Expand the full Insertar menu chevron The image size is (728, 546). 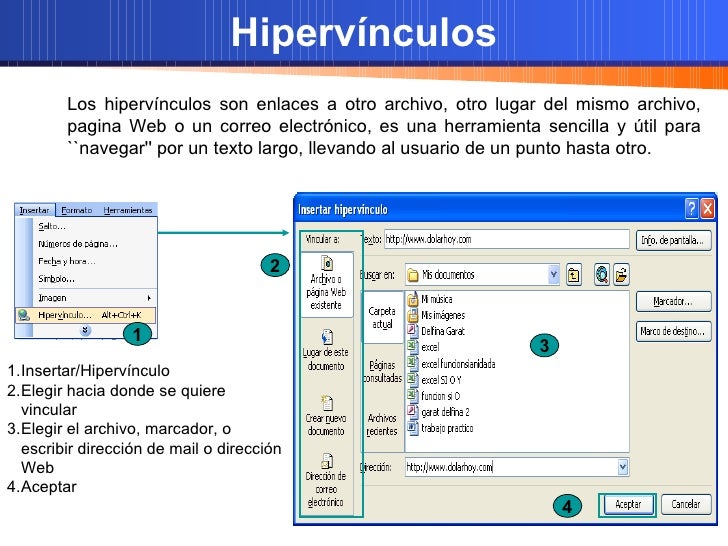[x=85, y=330]
